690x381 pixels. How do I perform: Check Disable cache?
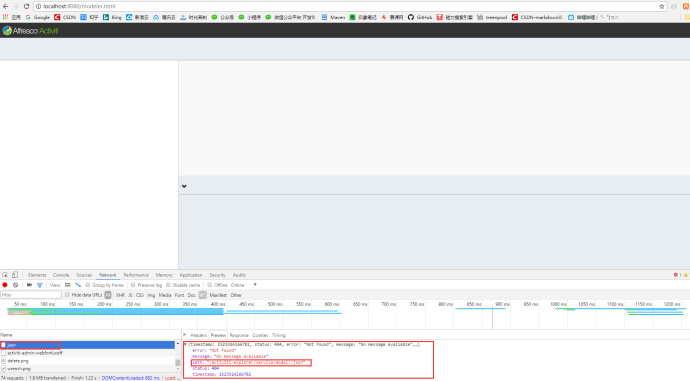pos(168,285)
